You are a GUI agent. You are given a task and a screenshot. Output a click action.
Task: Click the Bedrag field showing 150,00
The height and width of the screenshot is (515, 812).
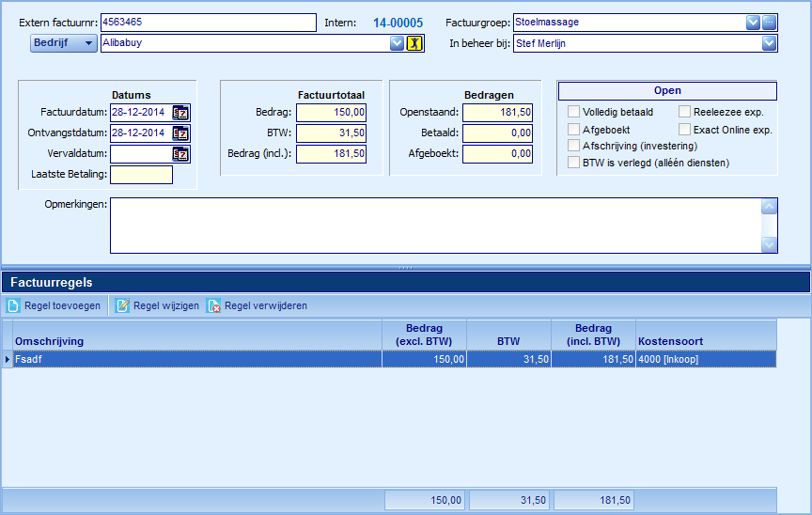pyautogui.click(x=332, y=113)
